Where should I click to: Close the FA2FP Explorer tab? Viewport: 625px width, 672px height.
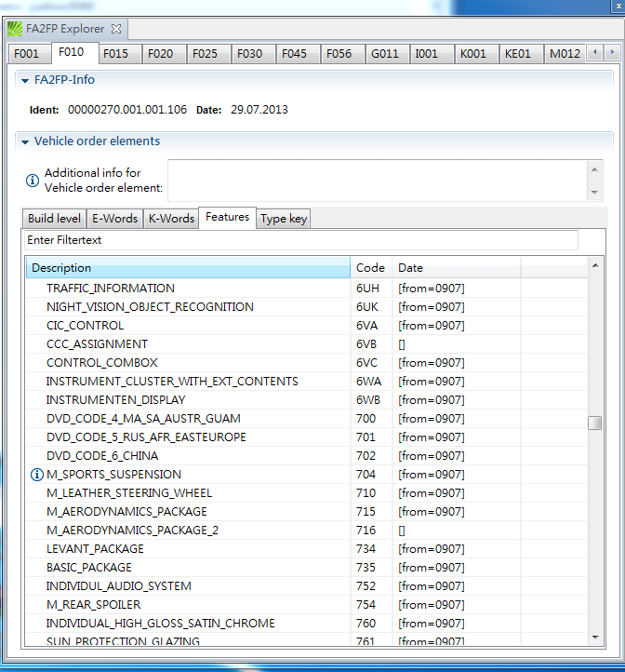[x=116, y=29]
